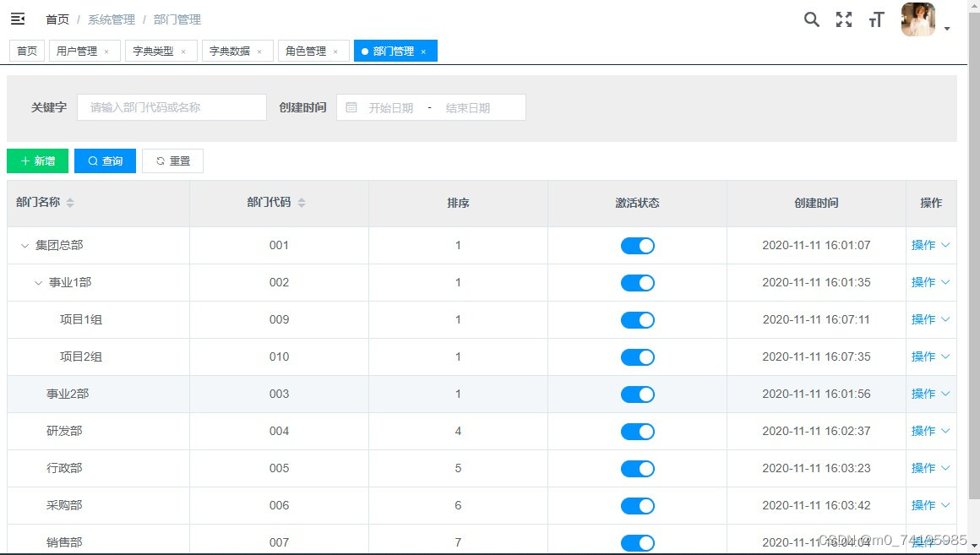This screenshot has width=980, height=555.
Task: Close the 字典类型 tab
Action: click(183, 52)
